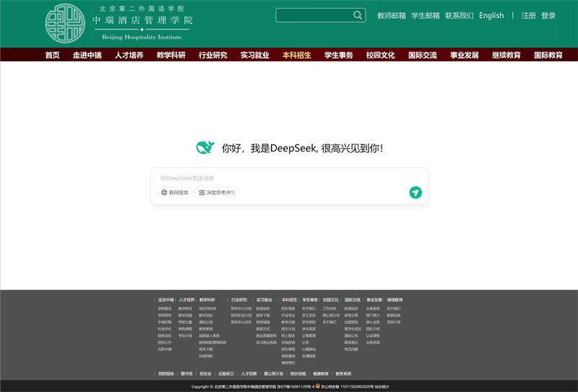Open 事业发展 in the navigation bar
Viewport: 578px width, 392px height.
[465, 55]
